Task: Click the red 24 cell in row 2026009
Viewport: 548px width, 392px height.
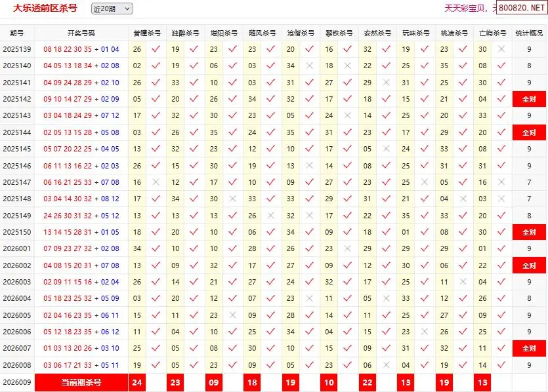Action: [x=137, y=382]
